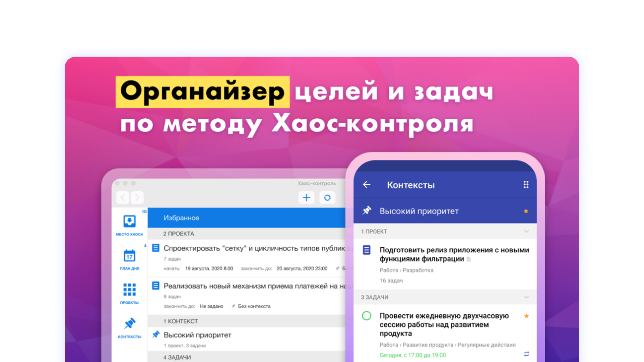644x362 pixels.
Task: Click the Без контекста label
Action: pos(254,306)
